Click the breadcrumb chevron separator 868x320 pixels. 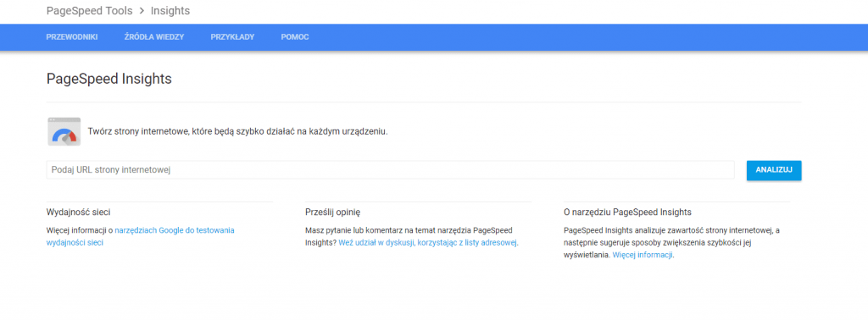click(142, 11)
